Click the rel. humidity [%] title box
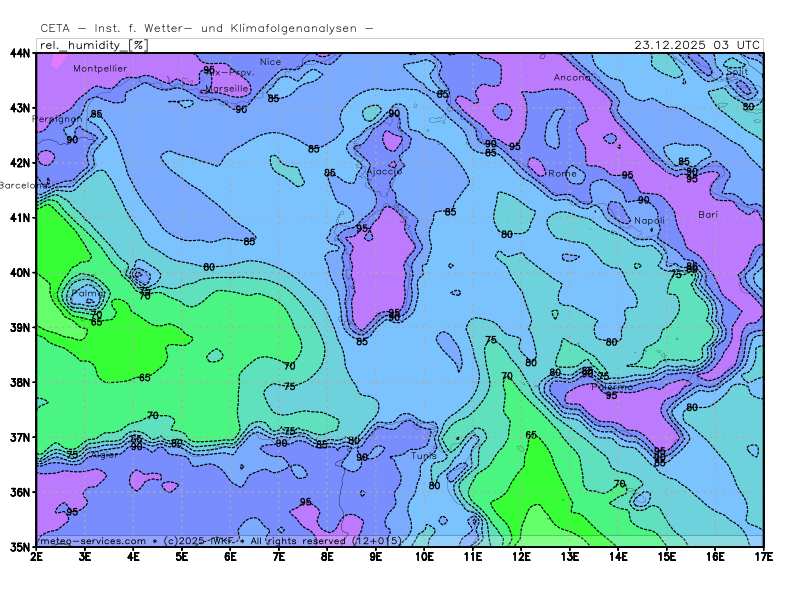This screenshot has width=800, height=600. pyautogui.click(x=92, y=45)
